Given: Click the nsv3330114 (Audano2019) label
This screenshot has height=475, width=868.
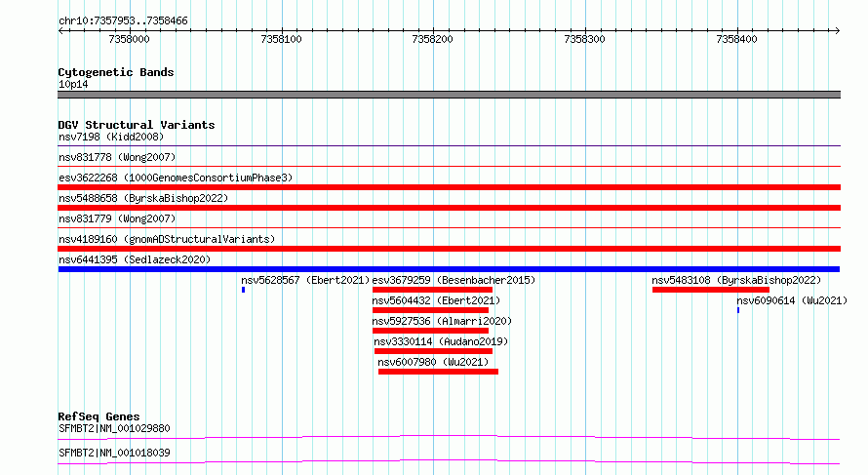Looking at the screenshot, I should click(441, 341).
